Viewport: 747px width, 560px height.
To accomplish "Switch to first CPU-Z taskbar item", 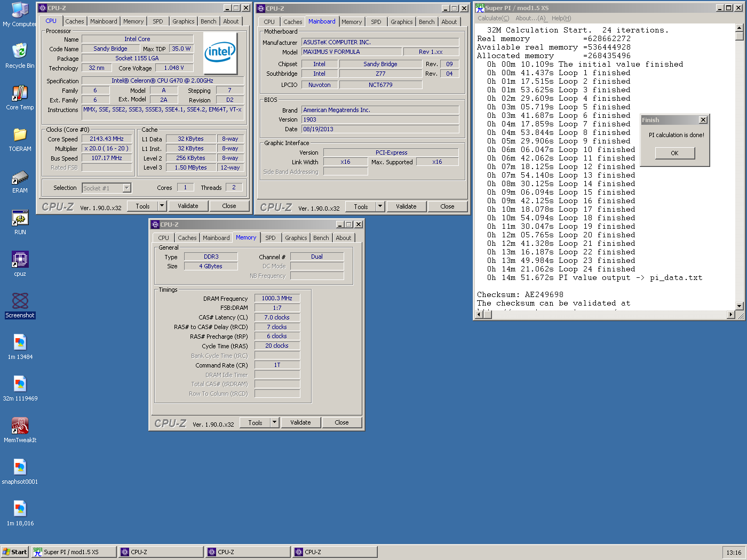I will pyautogui.click(x=161, y=552).
